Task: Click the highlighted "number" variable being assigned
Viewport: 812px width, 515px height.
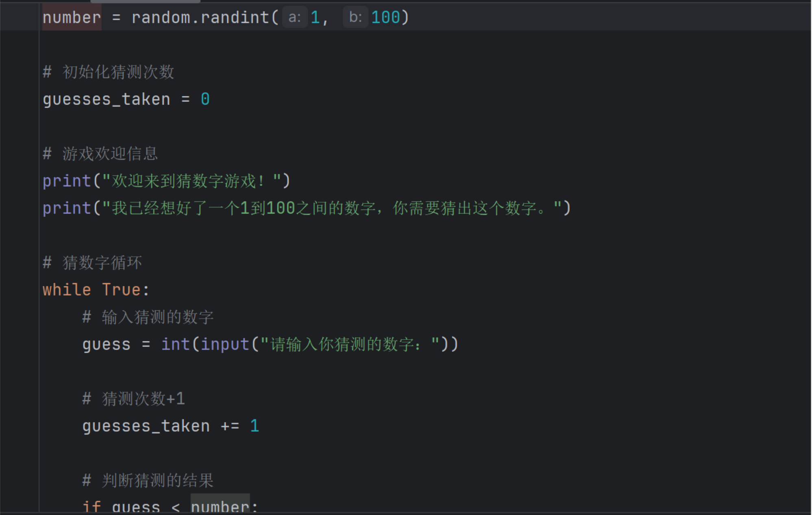Action: click(x=72, y=17)
